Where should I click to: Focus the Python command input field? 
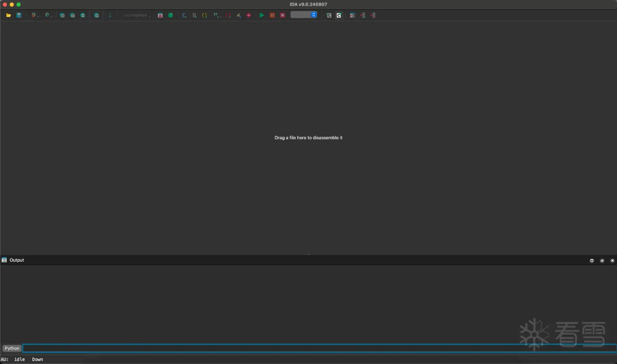pos(319,349)
